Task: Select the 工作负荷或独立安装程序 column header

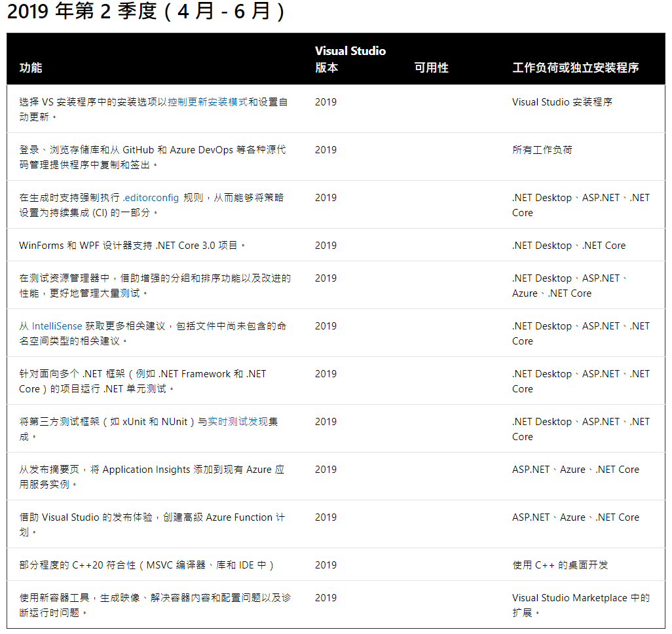Action: (x=576, y=67)
